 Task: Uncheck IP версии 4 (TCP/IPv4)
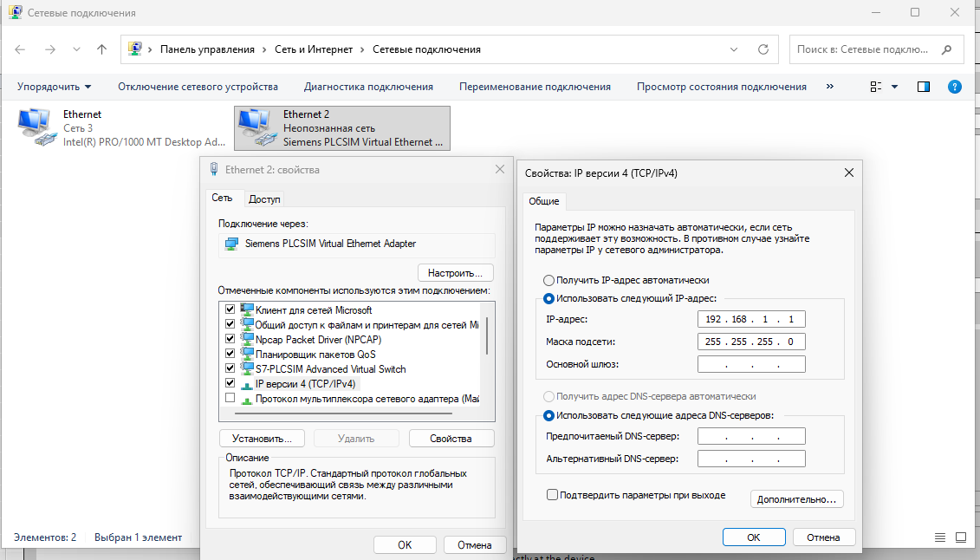(x=230, y=383)
